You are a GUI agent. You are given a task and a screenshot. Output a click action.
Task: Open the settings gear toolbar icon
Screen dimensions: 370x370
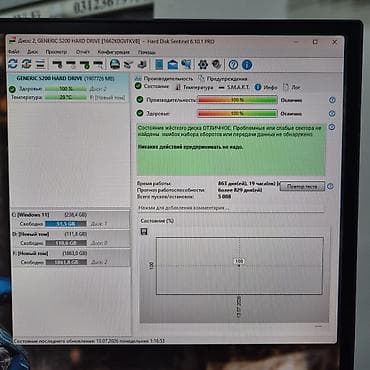203,64
